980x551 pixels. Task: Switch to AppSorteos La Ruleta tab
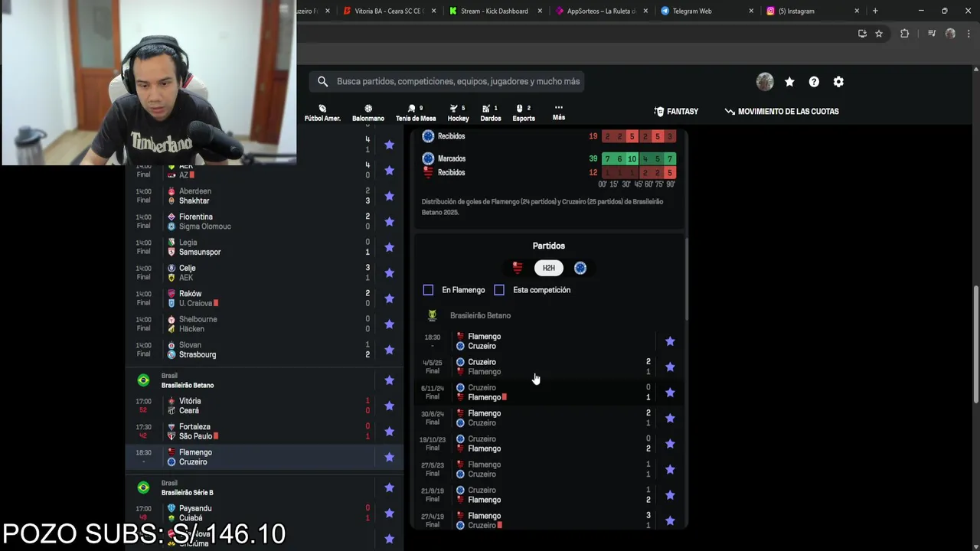pyautogui.click(x=601, y=11)
